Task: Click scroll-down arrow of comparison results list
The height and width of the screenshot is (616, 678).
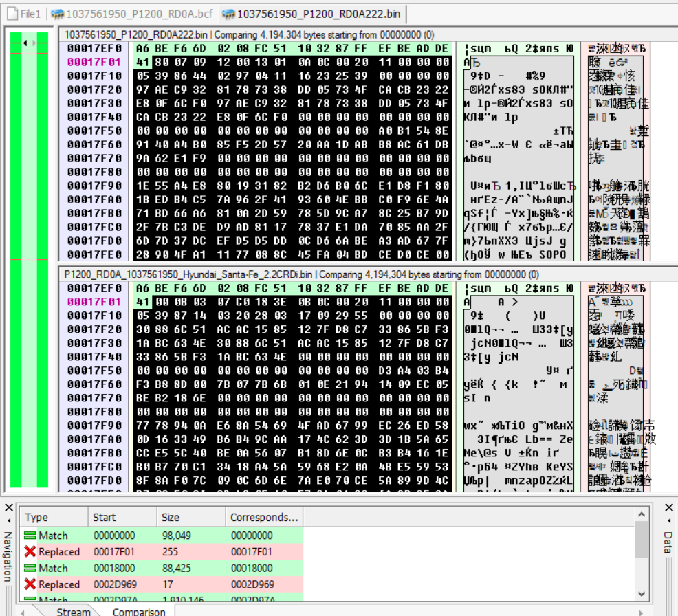Action: [642, 594]
